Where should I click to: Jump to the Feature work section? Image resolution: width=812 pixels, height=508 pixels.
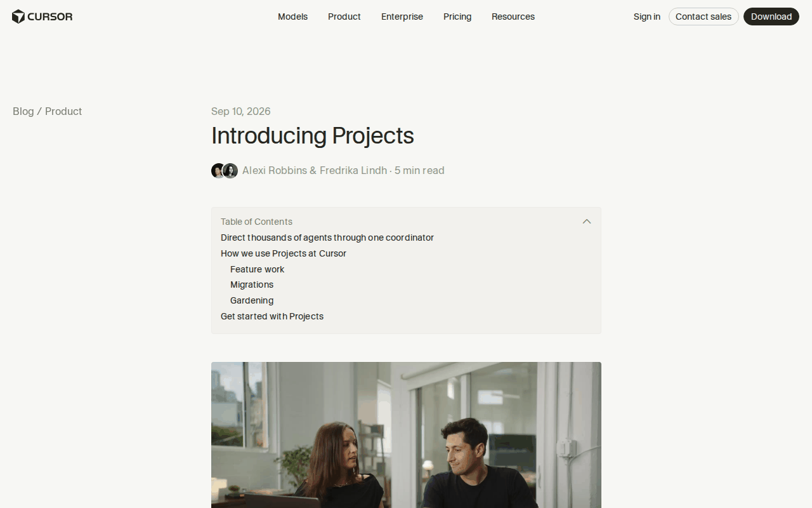point(257,269)
